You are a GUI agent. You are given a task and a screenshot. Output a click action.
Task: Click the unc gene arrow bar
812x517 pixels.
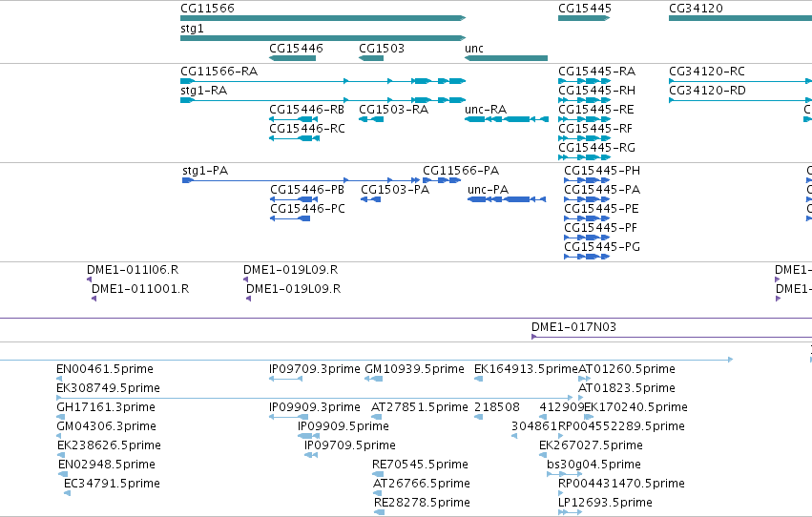[x=506, y=58]
